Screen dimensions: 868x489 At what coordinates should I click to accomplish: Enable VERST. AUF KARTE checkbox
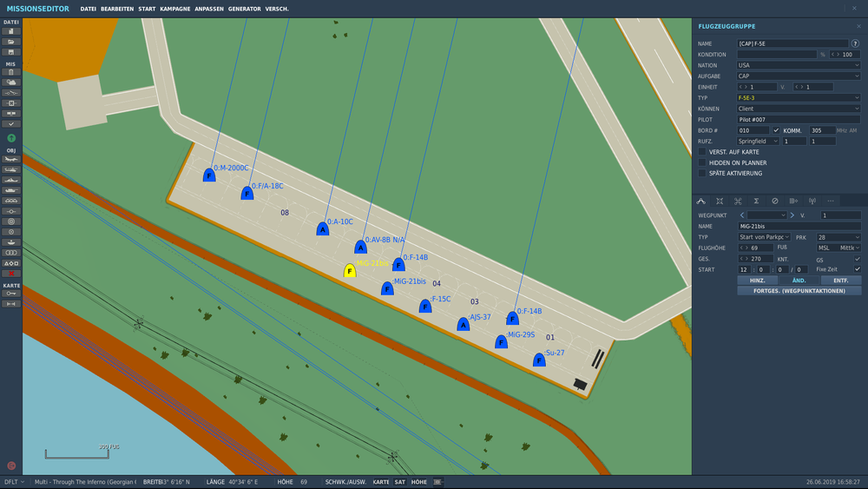point(702,152)
